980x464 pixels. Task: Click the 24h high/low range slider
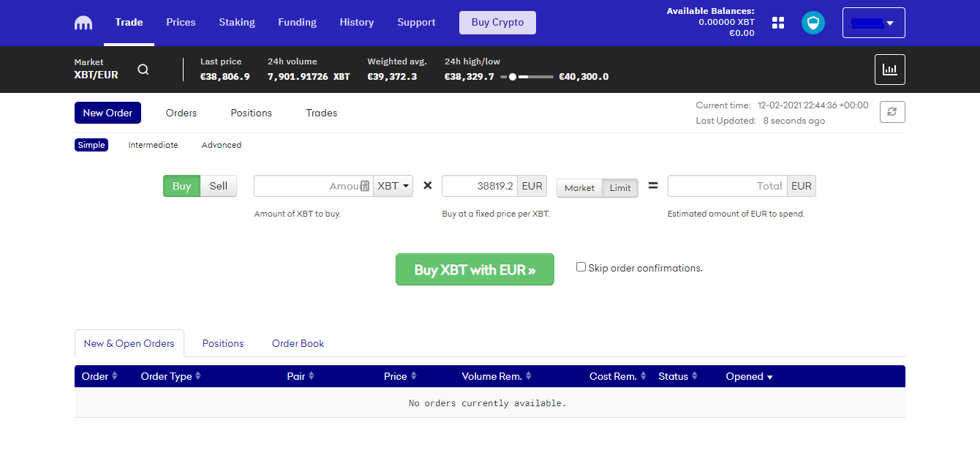pos(527,77)
